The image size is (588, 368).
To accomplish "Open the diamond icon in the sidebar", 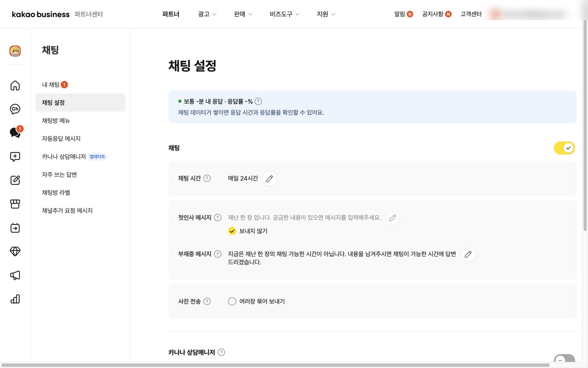I will click(x=15, y=252).
